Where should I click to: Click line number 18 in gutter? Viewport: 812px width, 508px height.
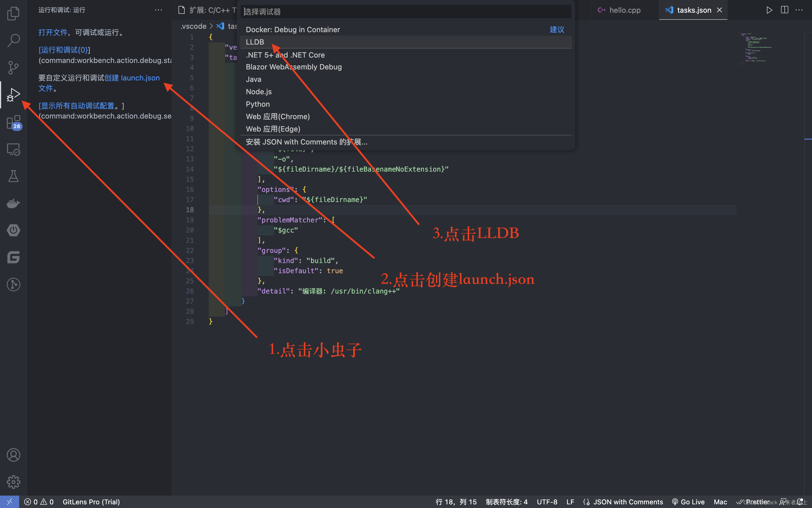click(x=190, y=210)
